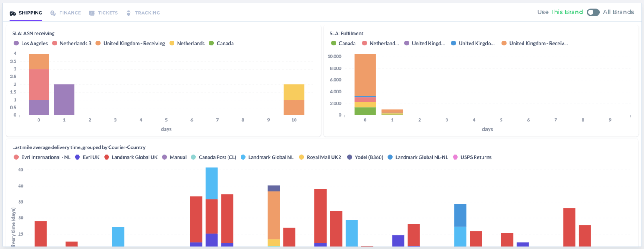Click the Finance coin icon
This screenshot has width=644, height=249.
53,13
